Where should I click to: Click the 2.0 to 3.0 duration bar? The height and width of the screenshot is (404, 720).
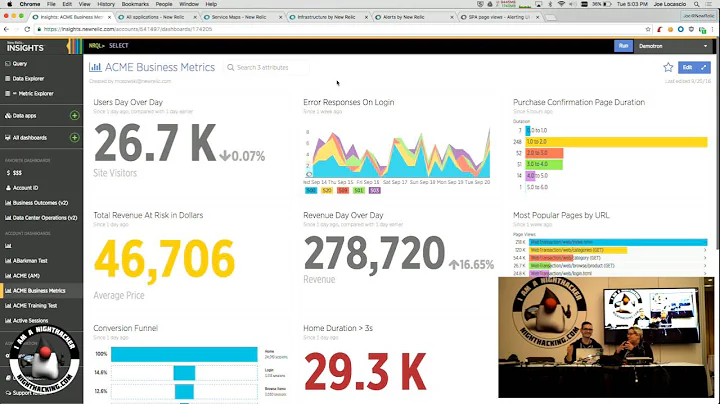tap(544, 153)
